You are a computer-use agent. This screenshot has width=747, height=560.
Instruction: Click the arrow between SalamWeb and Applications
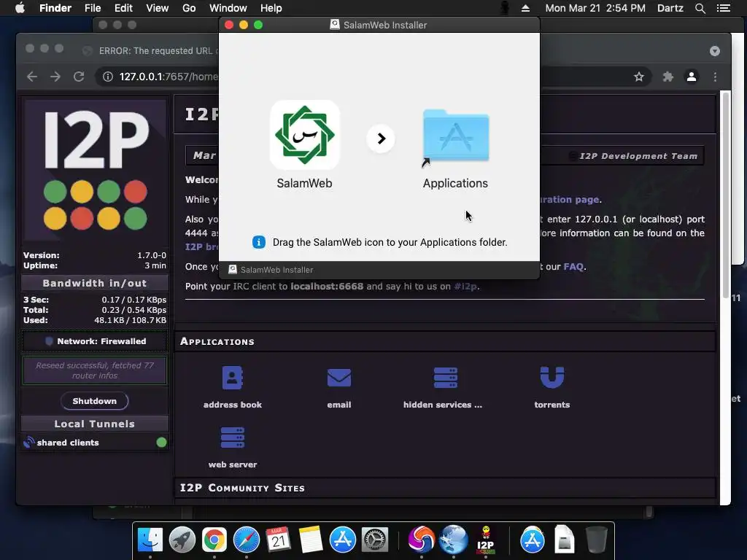point(381,139)
